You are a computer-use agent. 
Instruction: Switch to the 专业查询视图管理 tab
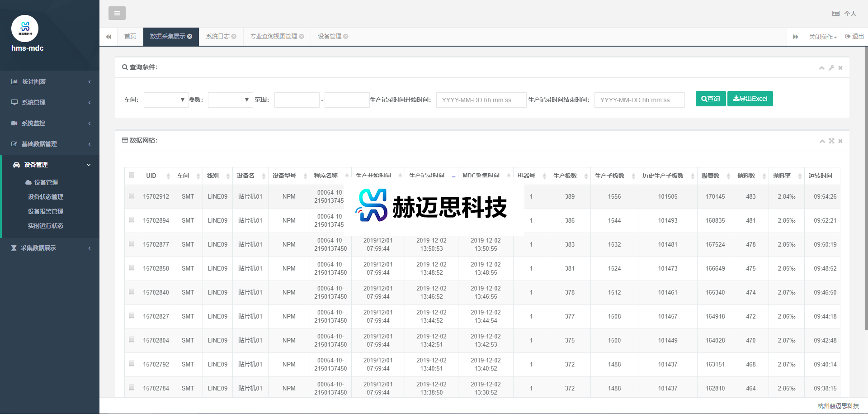[x=274, y=36]
